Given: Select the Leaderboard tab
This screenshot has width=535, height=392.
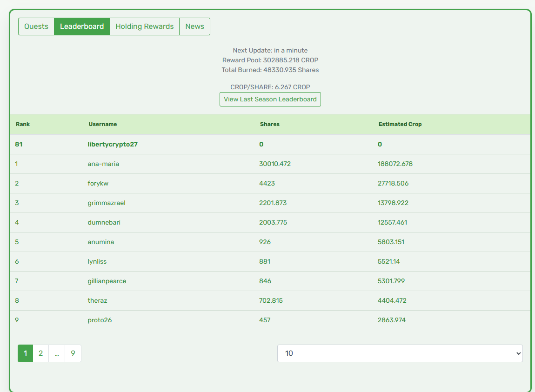Looking at the screenshot, I should pyautogui.click(x=82, y=27).
